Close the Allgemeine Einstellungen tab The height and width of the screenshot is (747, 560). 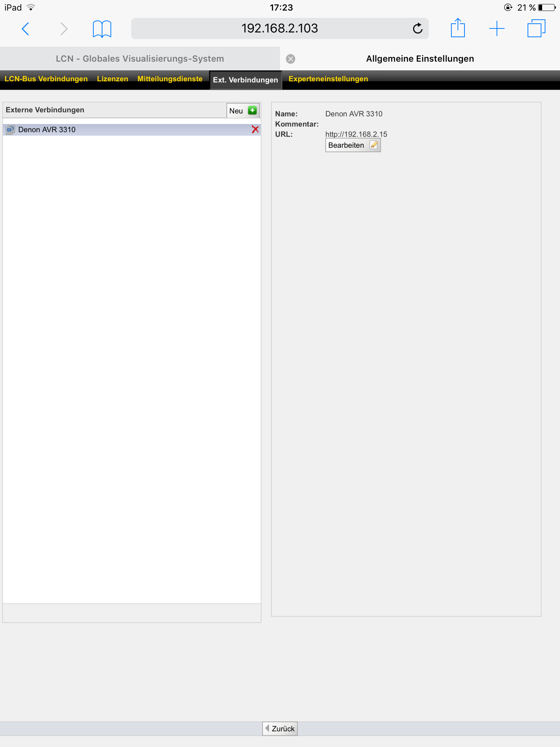[x=291, y=59]
